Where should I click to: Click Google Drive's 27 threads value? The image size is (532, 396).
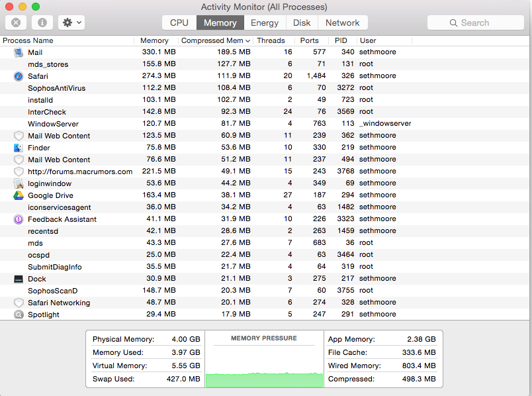(288, 195)
